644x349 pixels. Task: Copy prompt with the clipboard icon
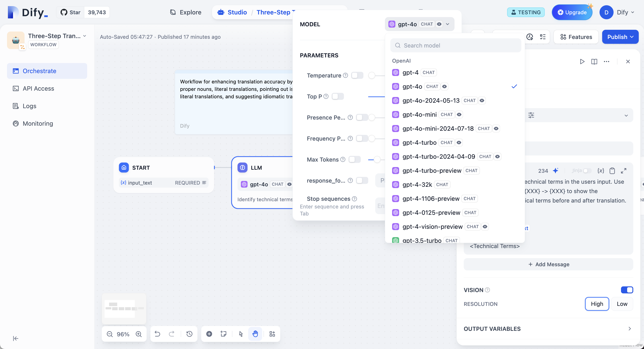point(612,171)
